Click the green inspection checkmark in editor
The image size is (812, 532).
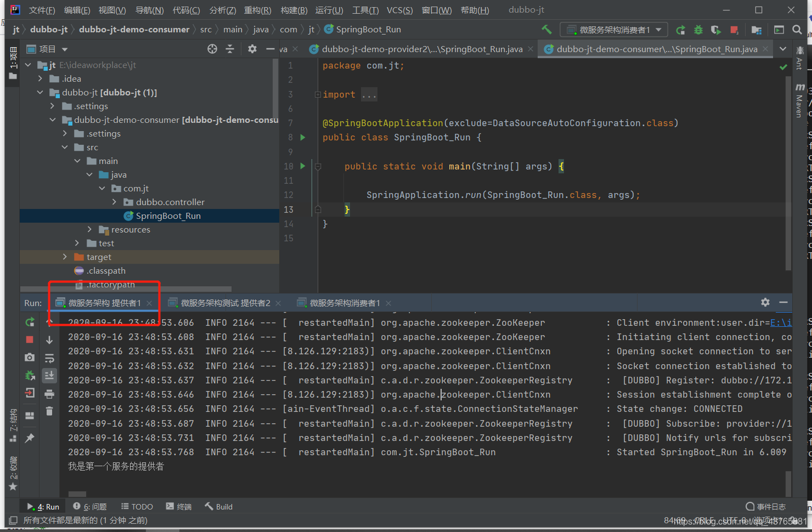783,67
